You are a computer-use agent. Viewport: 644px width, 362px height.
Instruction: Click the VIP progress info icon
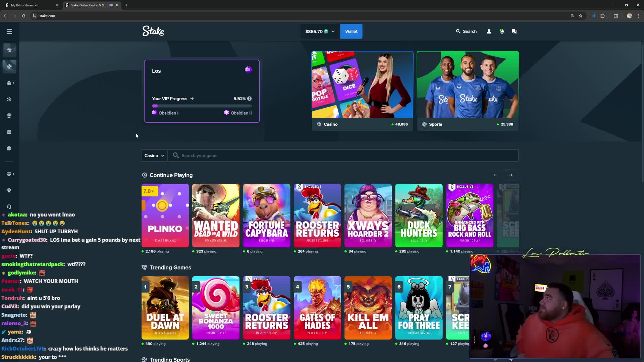click(x=249, y=99)
